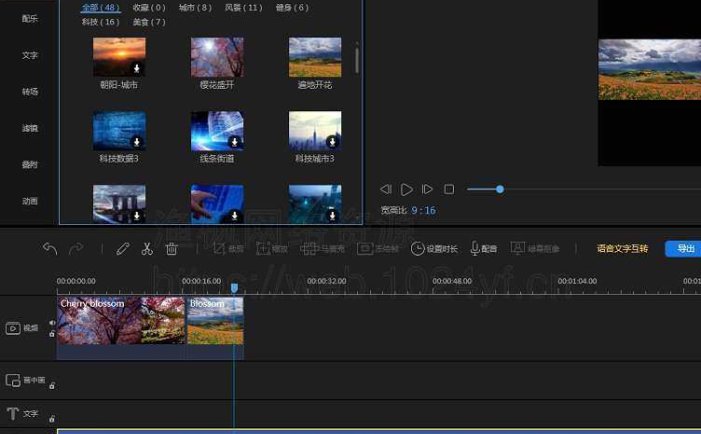
Task: Apply the mosaic tool
Action: pos(322,249)
